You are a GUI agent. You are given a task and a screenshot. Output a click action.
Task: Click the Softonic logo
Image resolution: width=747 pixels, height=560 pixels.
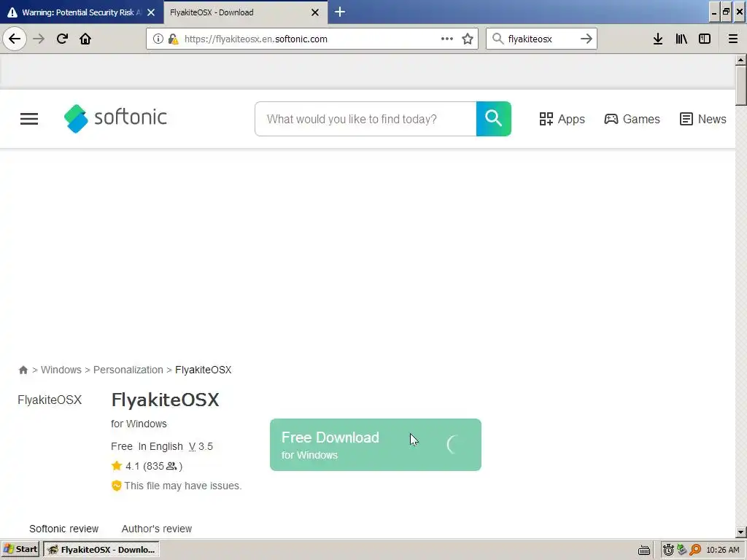(x=115, y=118)
